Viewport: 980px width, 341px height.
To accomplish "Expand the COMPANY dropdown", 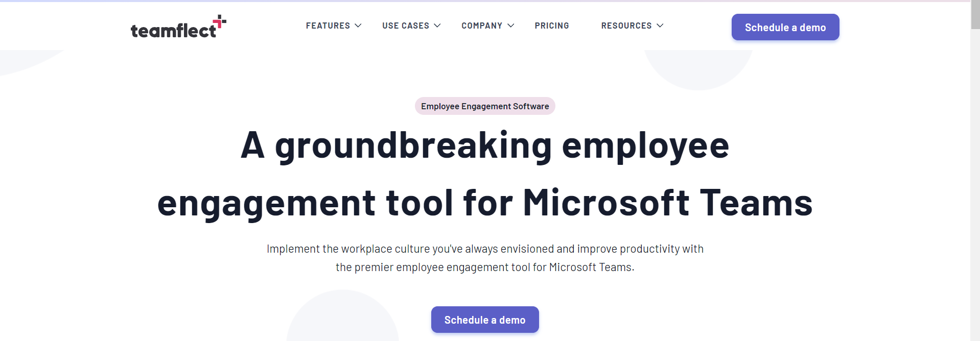I will (481, 26).
